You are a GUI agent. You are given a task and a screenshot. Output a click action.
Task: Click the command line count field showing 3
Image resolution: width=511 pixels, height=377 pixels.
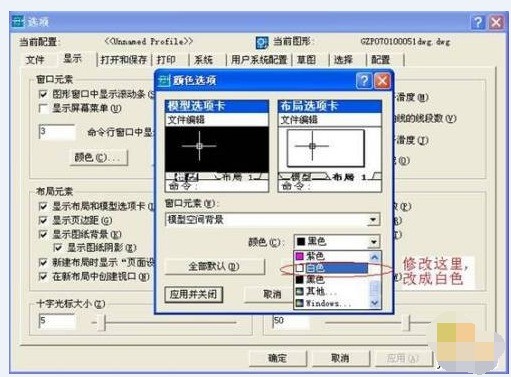pyautogui.click(x=57, y=132)
